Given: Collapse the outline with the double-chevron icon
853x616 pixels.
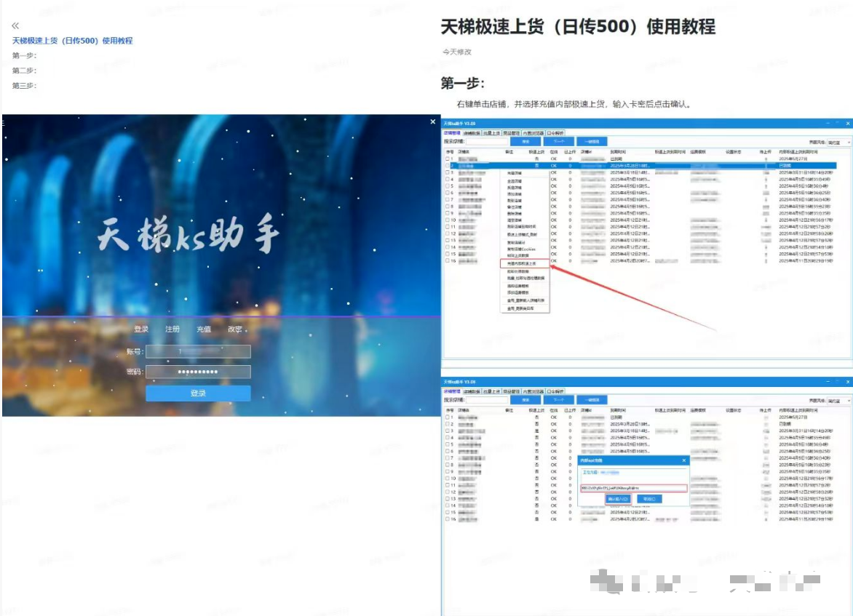Looking at the screenshot, I should [15, 26].
